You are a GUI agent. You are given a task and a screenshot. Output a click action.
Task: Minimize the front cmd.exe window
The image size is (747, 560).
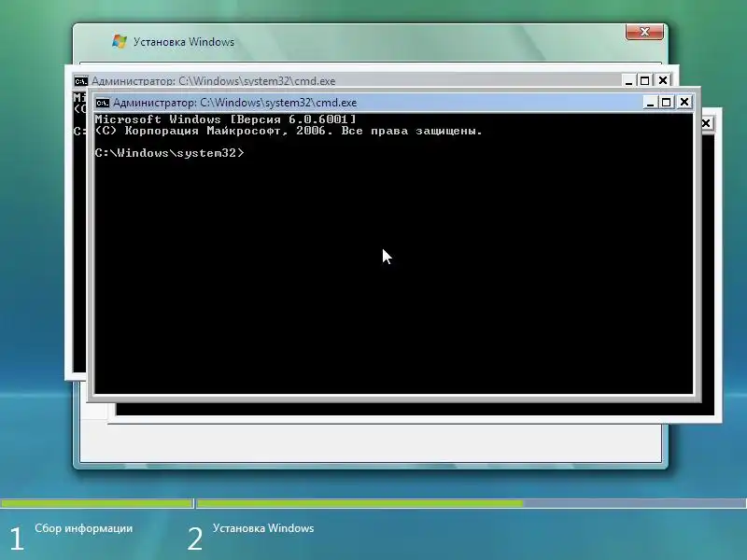tap(650, 103)
